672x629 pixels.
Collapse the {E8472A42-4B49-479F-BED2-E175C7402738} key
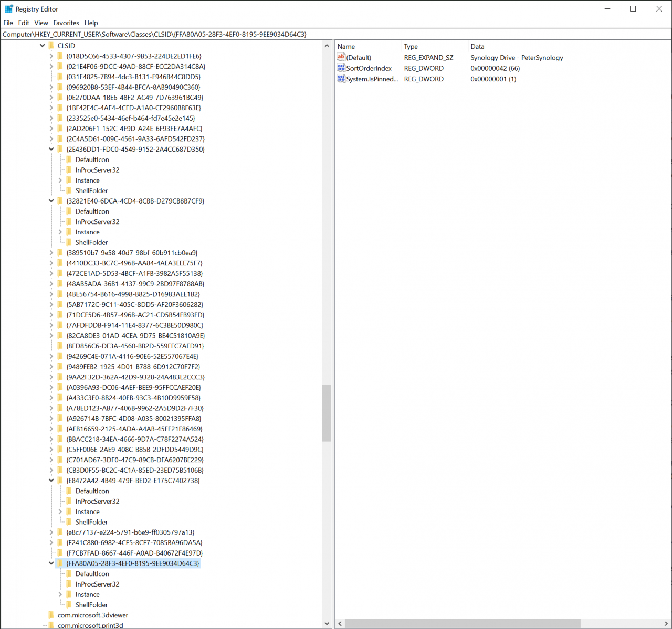coord(51,480)
